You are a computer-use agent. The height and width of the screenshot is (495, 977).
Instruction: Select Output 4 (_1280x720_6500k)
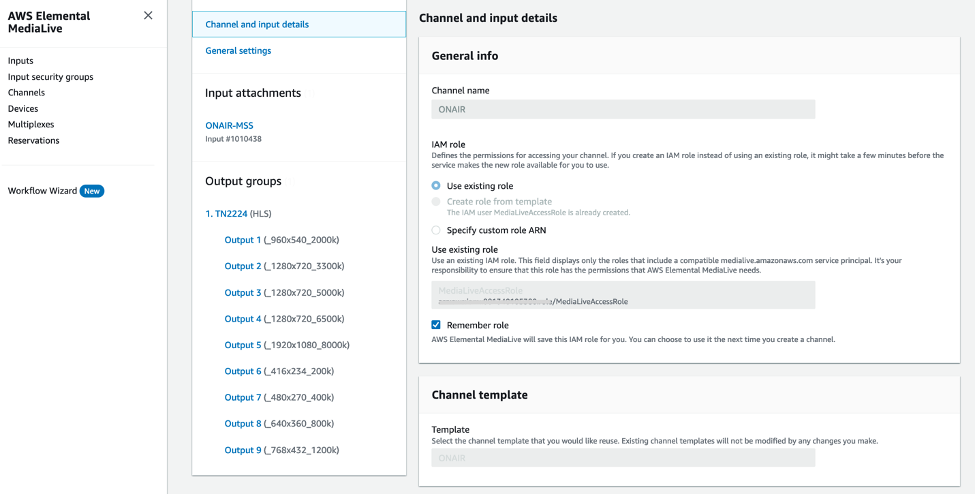(284, 319)
